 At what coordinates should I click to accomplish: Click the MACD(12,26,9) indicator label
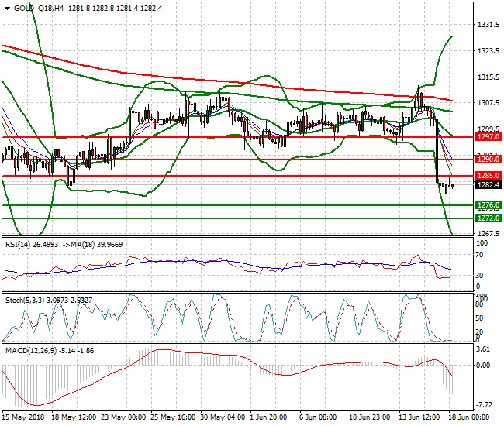[x=31, y=351]
